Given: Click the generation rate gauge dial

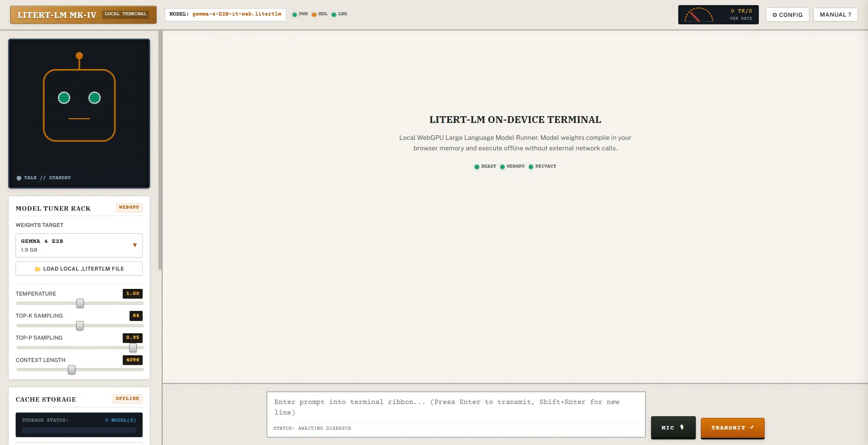Looking at the screenshot, I should click(x=699, y=15).
